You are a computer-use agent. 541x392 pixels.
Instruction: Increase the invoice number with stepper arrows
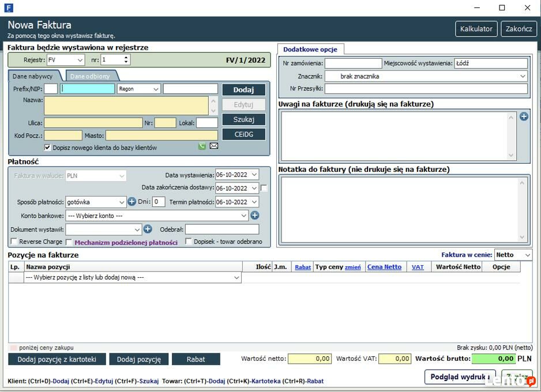tap(126, 58)
